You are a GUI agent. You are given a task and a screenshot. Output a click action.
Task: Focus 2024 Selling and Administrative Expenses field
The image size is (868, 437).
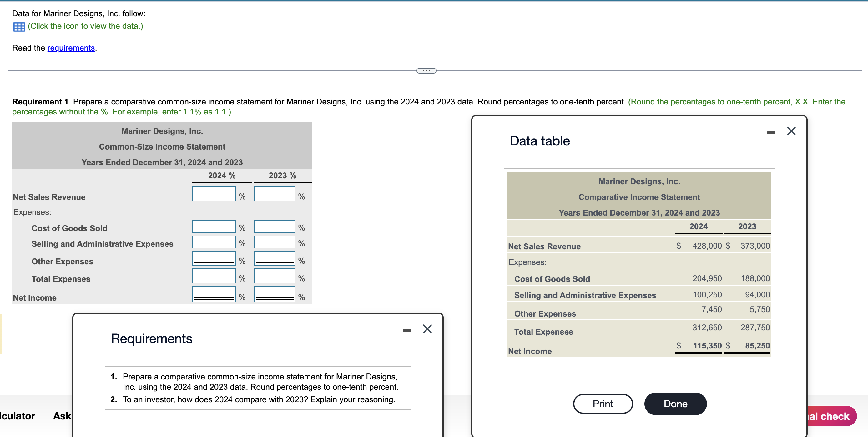click(214, 242)
